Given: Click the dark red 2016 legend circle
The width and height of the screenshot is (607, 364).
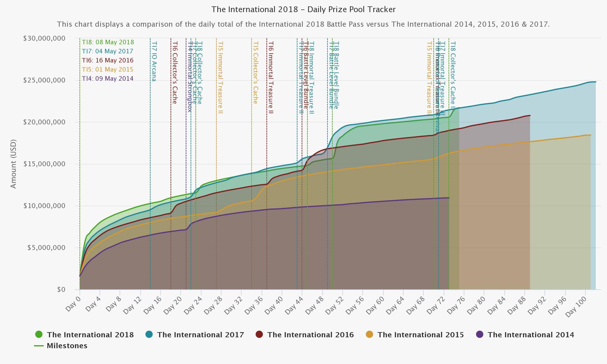Looking at the screenshot, I should click(x=259, y=335).
